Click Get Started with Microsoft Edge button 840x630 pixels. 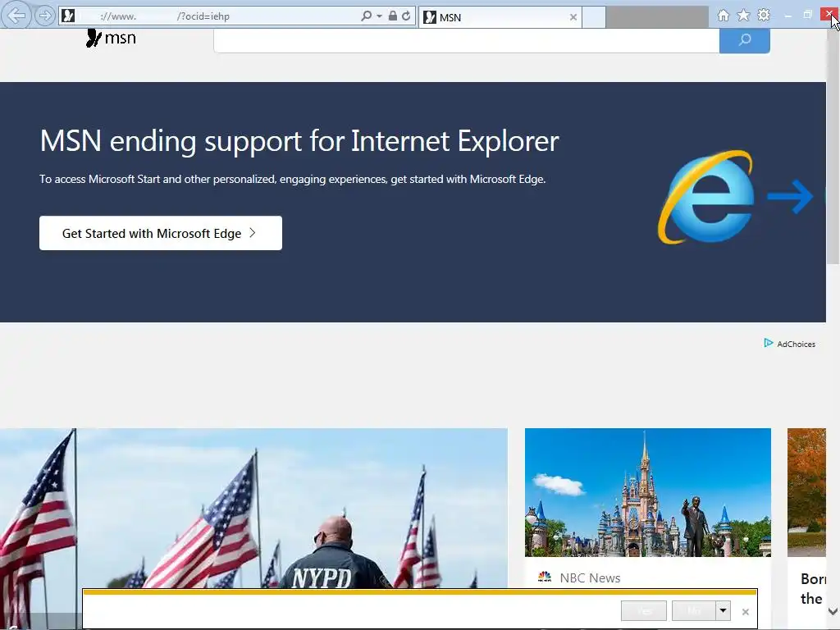(x=161, y=233)
